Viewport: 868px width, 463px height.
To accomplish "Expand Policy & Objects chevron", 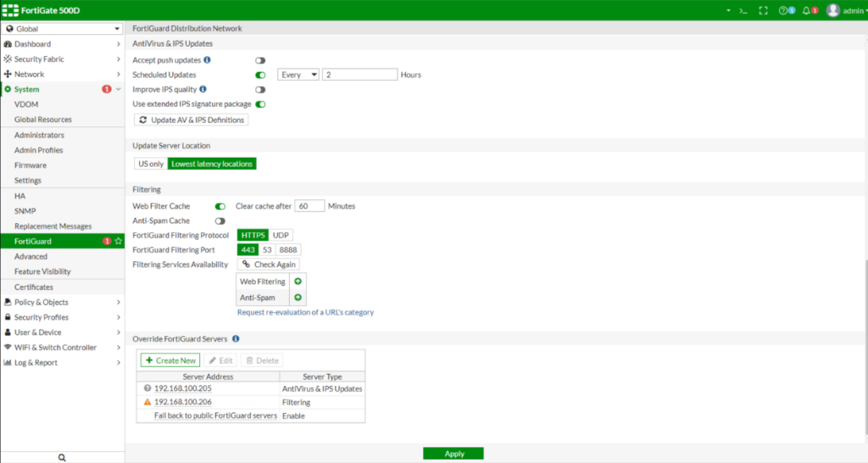I will pos(119,302).
